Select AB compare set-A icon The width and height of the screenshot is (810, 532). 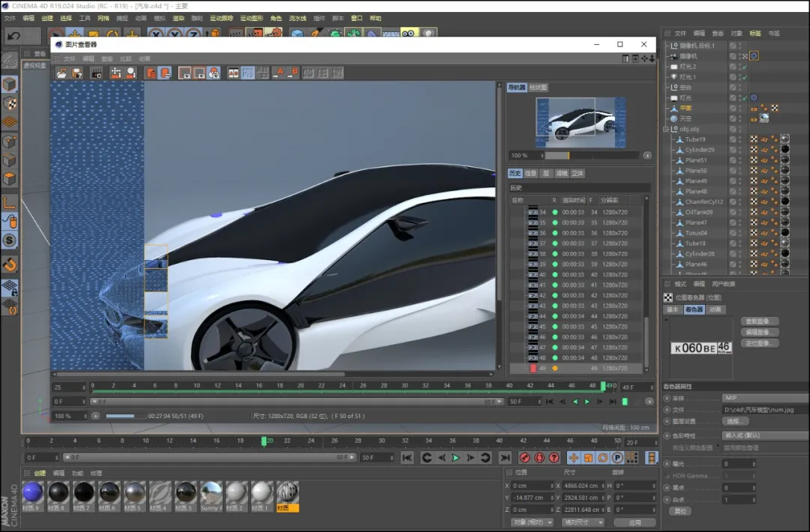point(279,73)
